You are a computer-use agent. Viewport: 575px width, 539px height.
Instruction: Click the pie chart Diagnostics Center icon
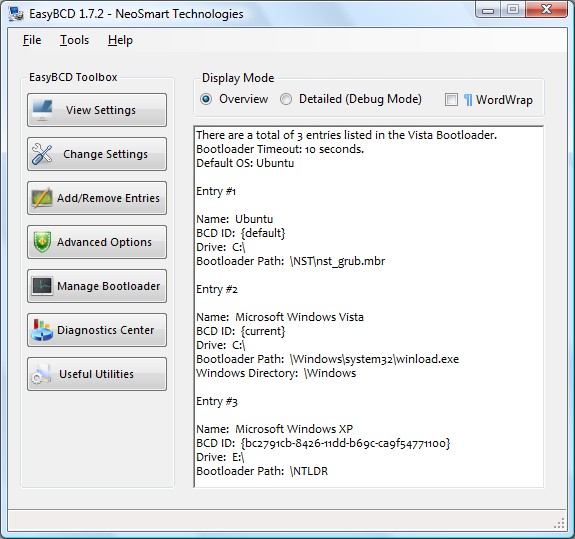(42, 330)
